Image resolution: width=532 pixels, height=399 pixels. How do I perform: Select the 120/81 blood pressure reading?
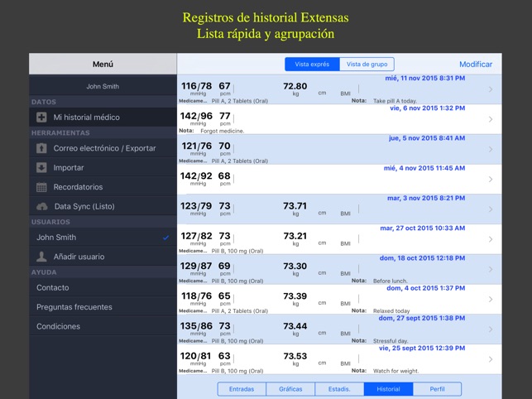point(196,356)
